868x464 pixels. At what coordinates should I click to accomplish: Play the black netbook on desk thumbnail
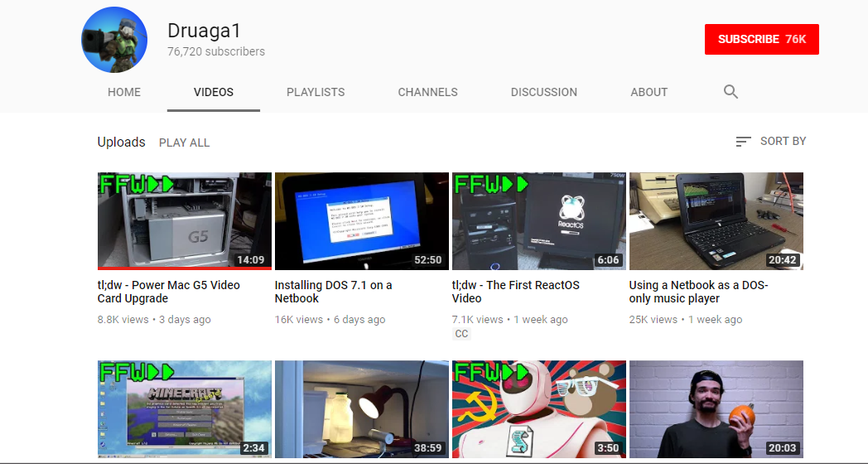(716, 221)
